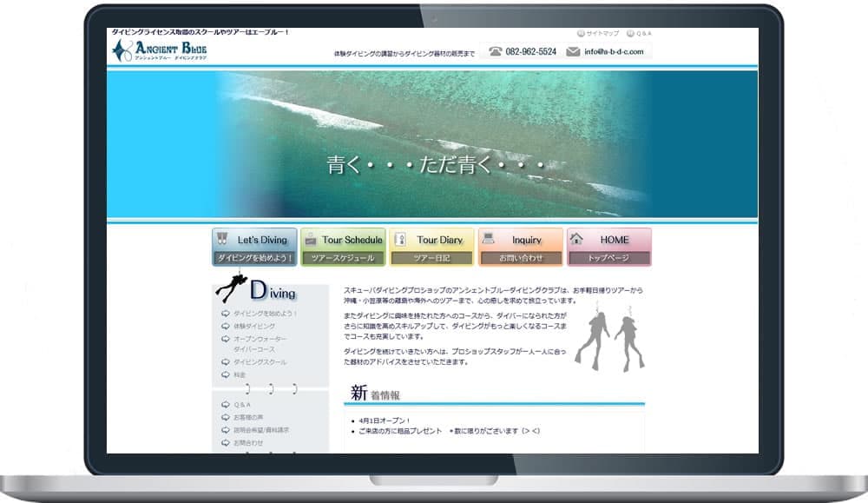Click the Ancient Blue manta ray logo
Image resolution: width=868 pixels, height=503 pixels.
[122, 50]
